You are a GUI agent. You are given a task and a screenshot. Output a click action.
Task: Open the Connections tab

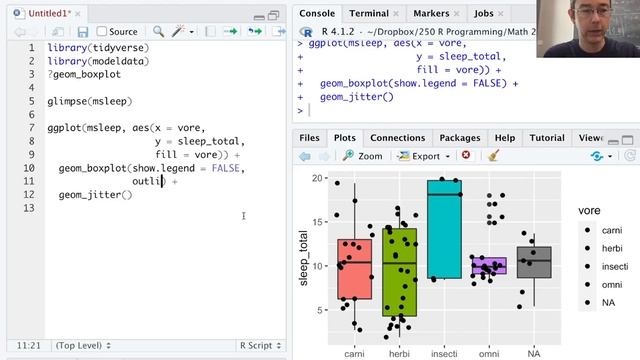pos(398,138)
